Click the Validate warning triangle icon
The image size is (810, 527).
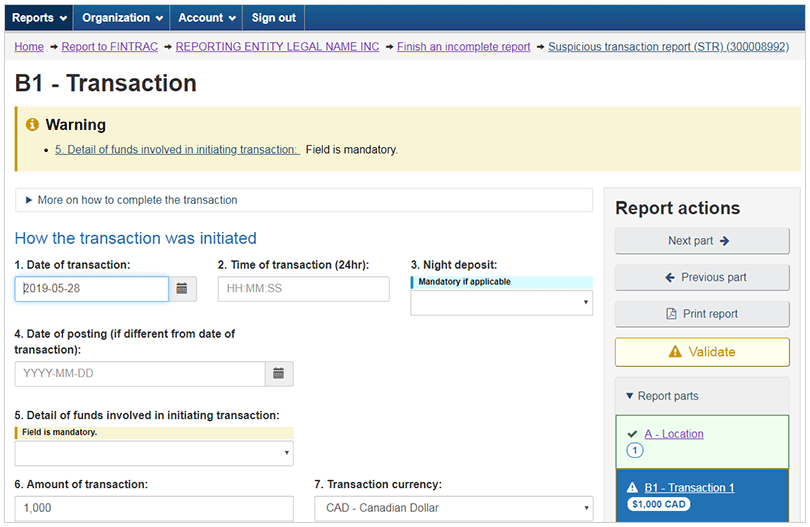coord(675,352)
